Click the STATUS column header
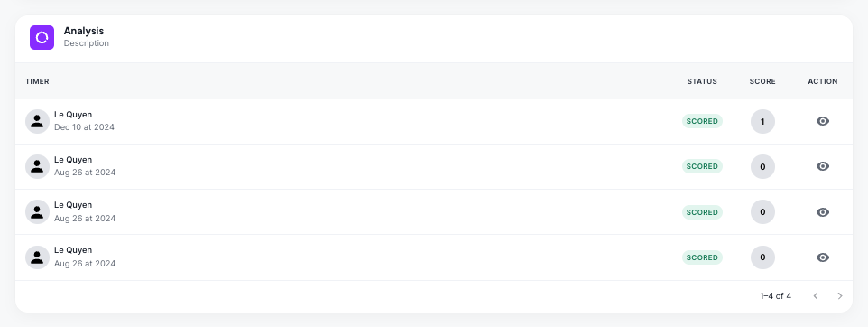 click(x=702, y=81)
